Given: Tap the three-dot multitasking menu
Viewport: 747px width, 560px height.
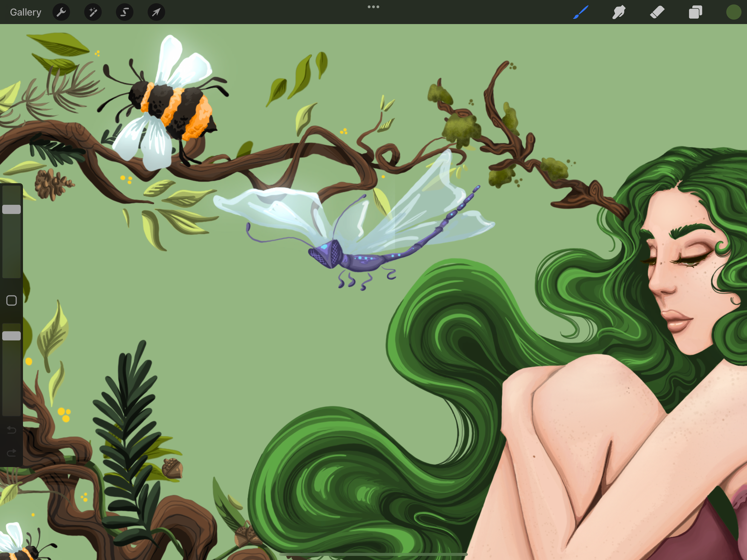Looking at the screenshot, I should [373, 7].
